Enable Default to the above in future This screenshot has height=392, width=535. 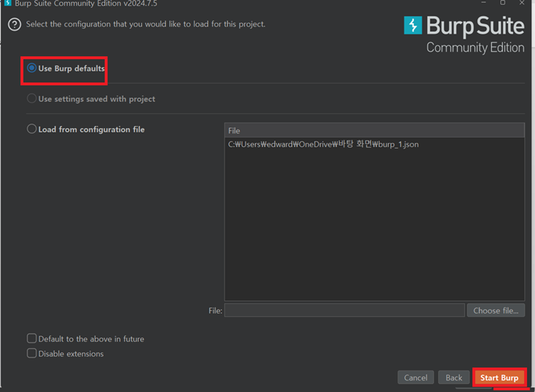32,338
